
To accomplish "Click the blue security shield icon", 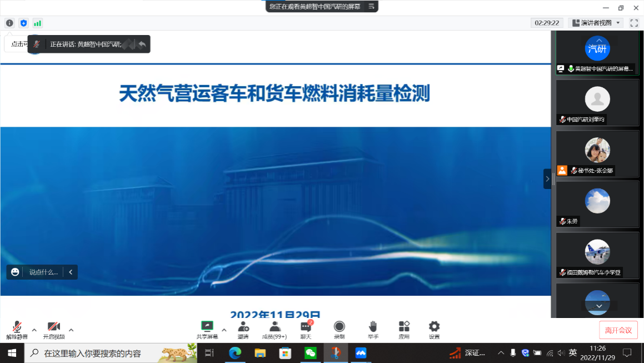I will tap(23, 23).
